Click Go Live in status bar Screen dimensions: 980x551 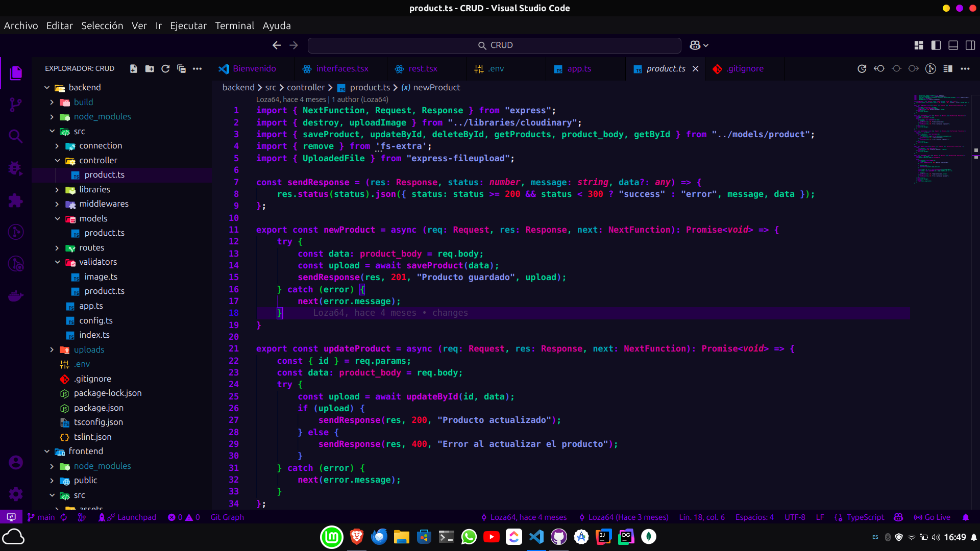click(x=932, y=517)
